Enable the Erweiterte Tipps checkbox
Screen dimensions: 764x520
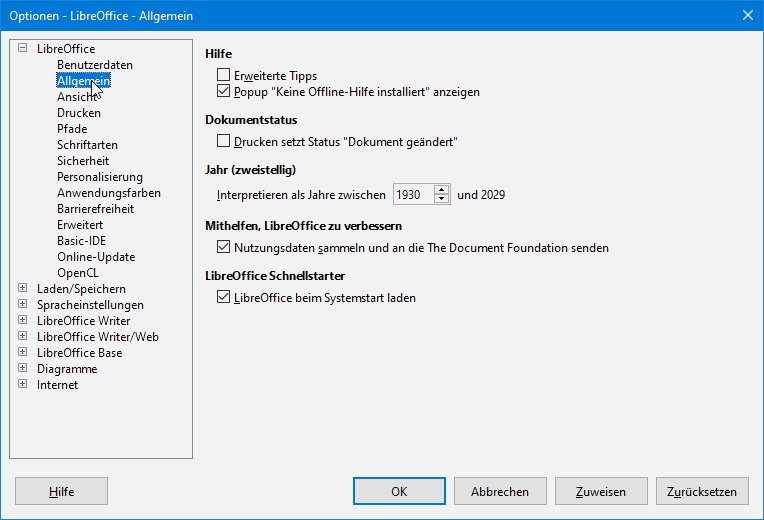[x=223, y=75]
